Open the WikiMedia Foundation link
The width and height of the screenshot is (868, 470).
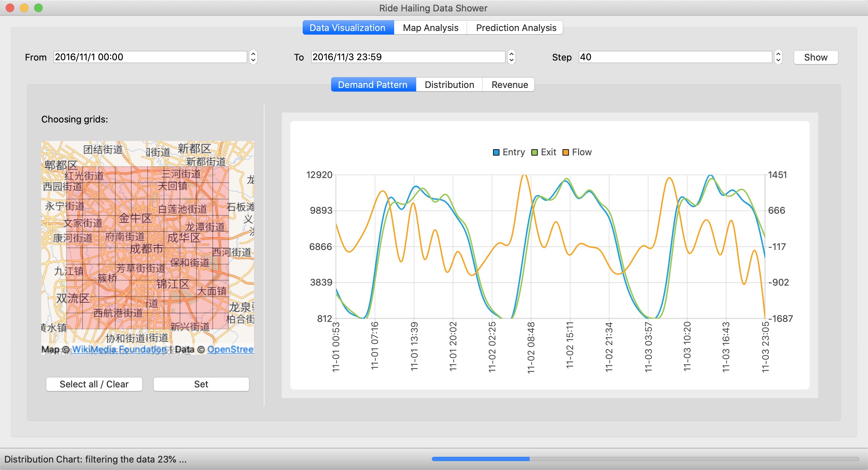point(119,349)
